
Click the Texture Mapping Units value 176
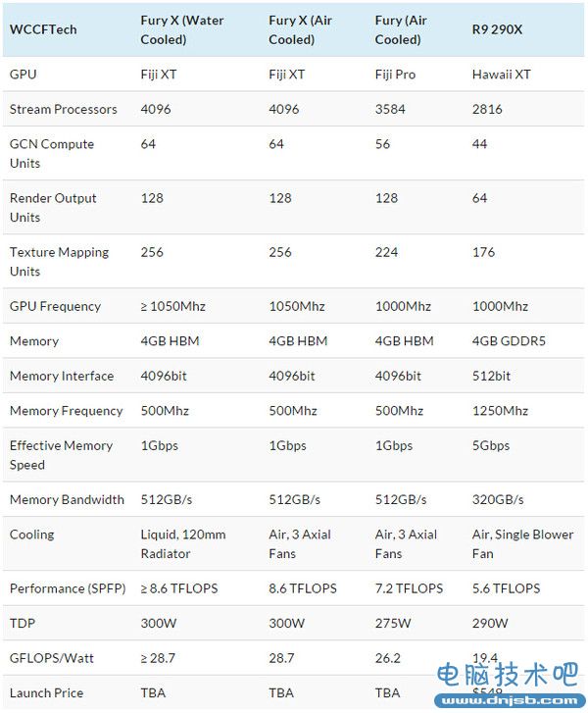click(484, 252)
